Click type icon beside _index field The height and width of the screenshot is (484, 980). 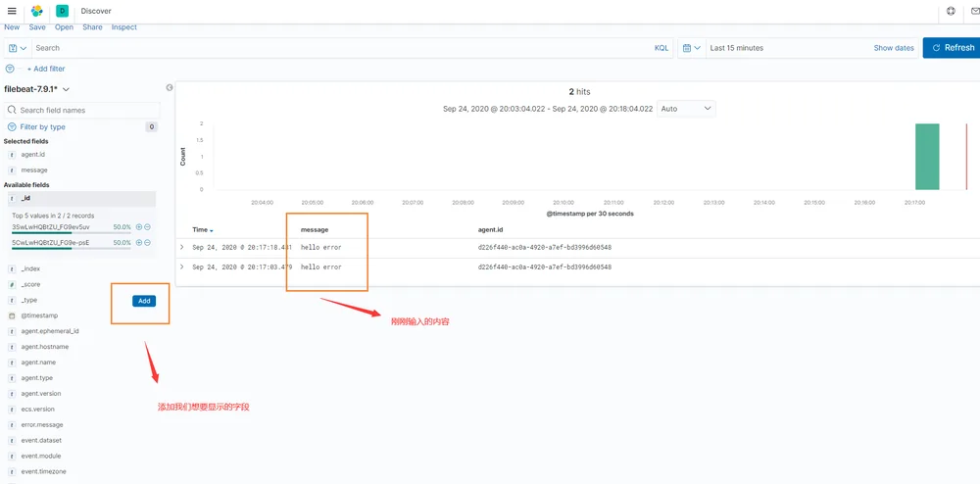[x=12, y=268]
